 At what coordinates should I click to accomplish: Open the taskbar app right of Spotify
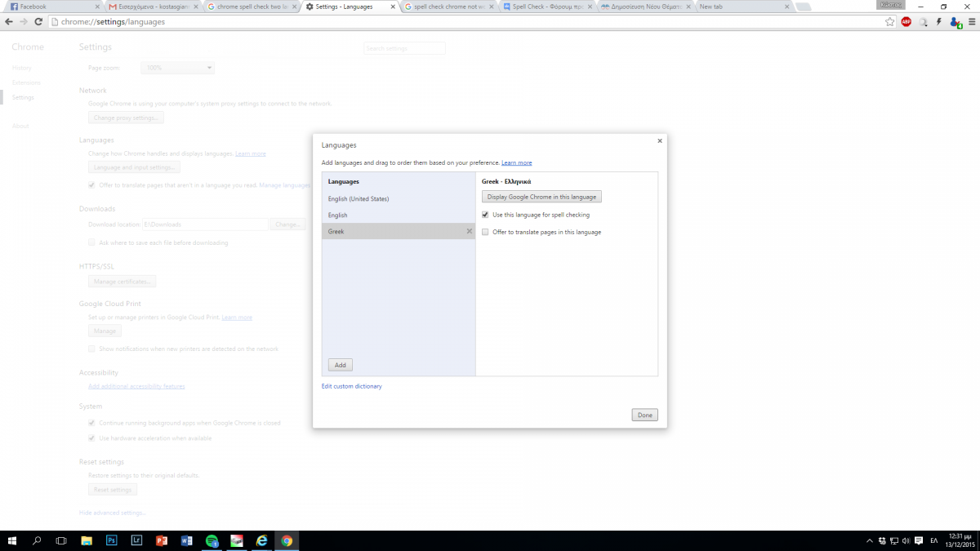[x=236, y=540]
